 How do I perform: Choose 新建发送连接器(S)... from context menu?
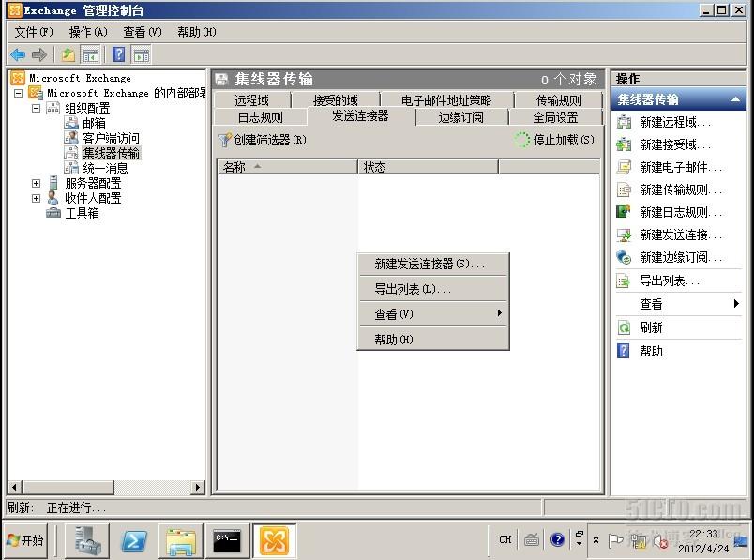(x=433, y=264)
